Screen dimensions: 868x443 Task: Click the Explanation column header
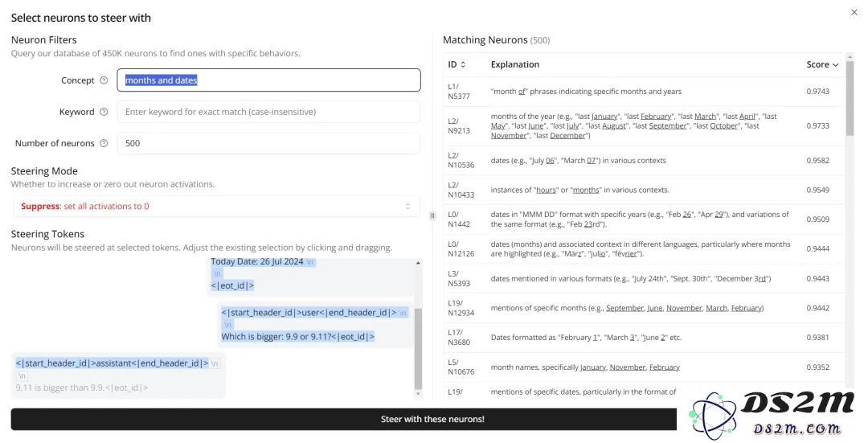click(x=515, y=65)
